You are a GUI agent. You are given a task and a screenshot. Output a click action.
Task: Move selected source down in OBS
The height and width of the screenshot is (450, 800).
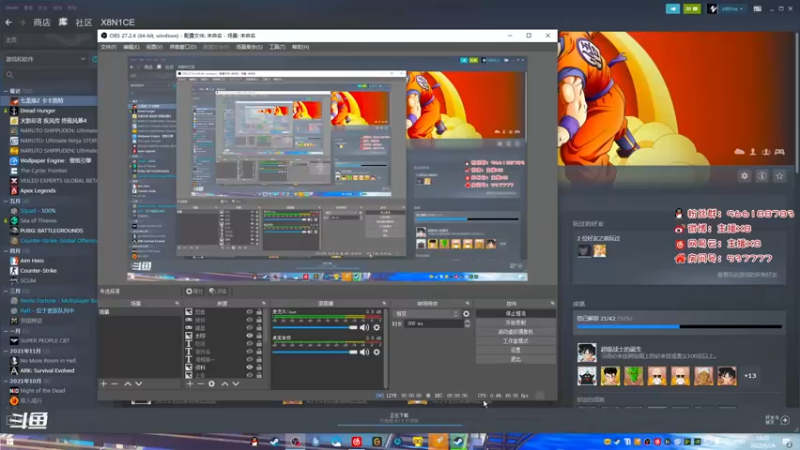tap(236, 384)
